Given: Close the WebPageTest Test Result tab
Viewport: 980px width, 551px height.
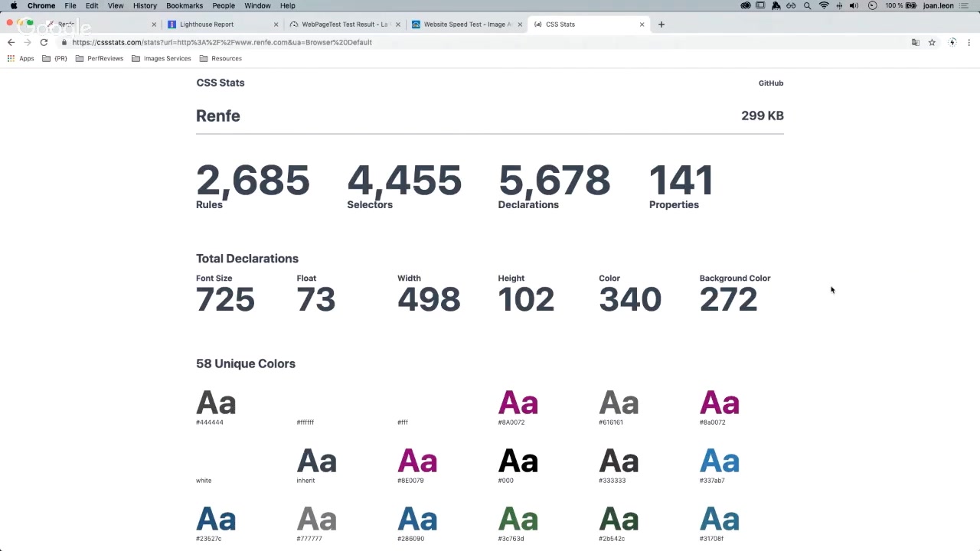Looking at the screenshot, I should pyautogui.click(x=398, y=24).
